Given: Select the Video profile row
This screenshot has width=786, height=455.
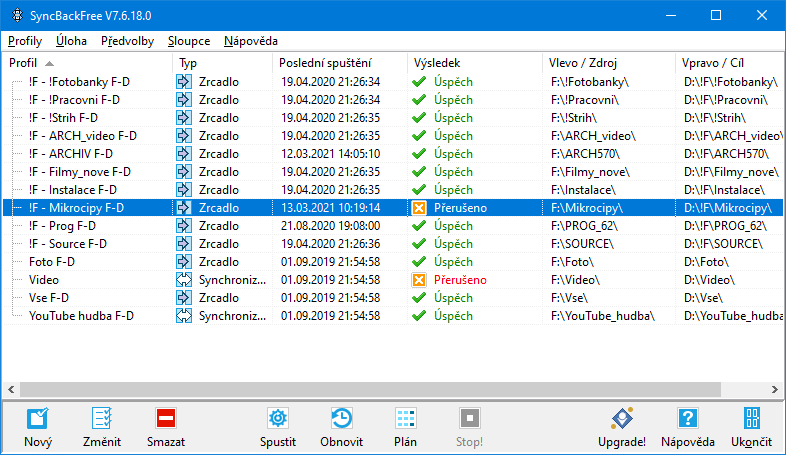Looking at the screenshot, I should (44, 280).
